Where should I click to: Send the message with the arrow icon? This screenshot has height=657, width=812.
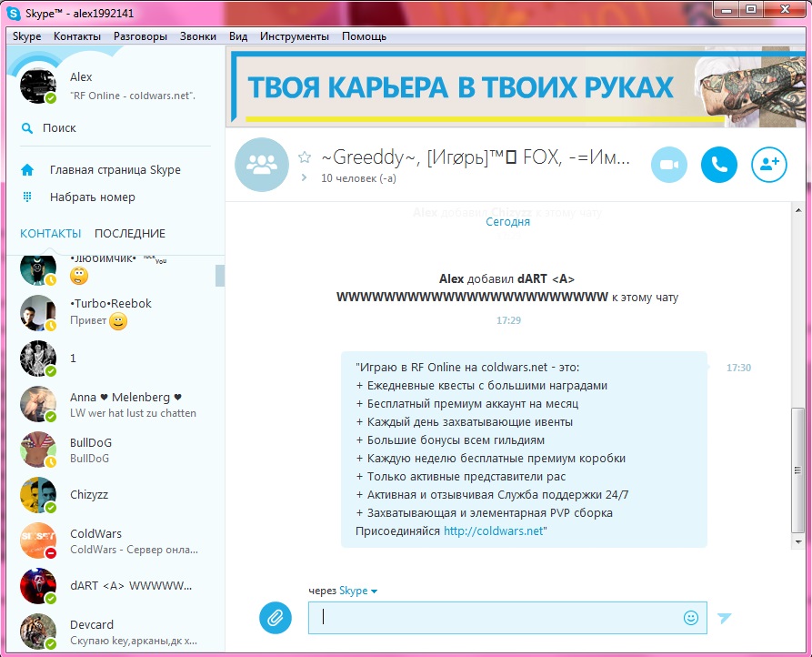724,618
